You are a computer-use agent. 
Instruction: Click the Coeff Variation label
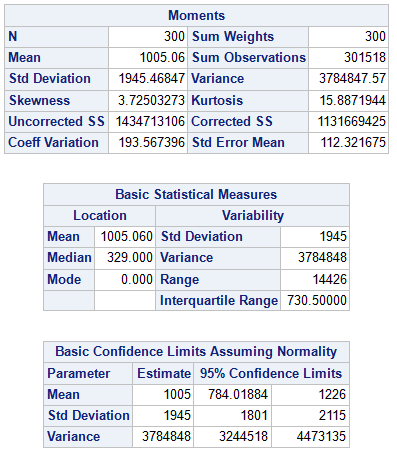click(53, 142)
